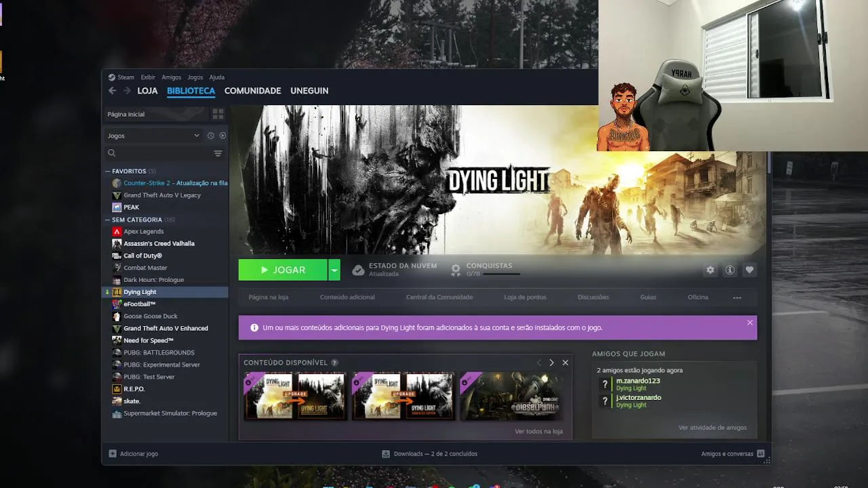This screenshot has height=488, width=868.
Task: Dismiss the purple DLC notification
Action: click(749, 323)
